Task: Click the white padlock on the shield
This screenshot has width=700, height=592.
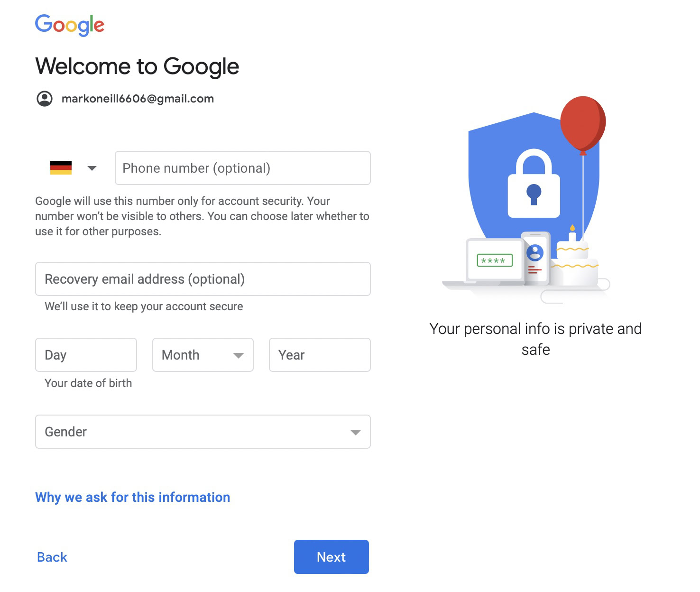Action: (534, 186)
